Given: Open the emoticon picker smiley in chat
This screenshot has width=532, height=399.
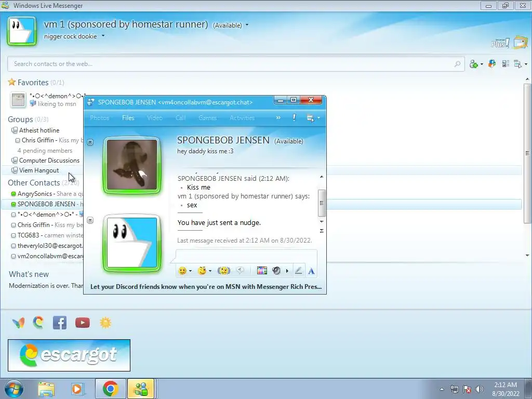Looking at the screenshot, I should coord(182,271).
